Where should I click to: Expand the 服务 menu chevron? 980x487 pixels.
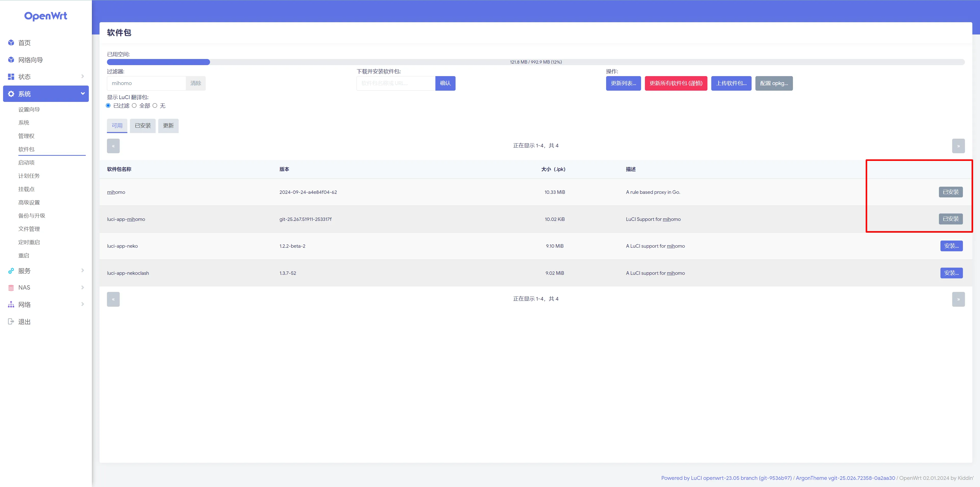tap(82, 270)
